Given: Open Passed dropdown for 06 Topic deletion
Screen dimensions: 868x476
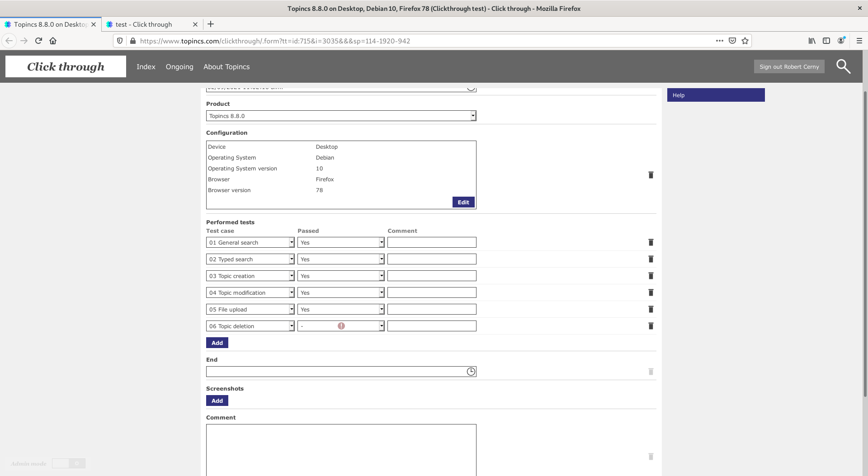Looking at the screenshot, I should click(381, 326).
